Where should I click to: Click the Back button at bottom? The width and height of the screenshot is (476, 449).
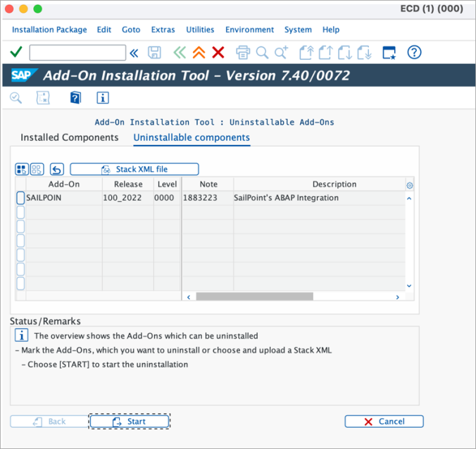(x=49, y=422)
